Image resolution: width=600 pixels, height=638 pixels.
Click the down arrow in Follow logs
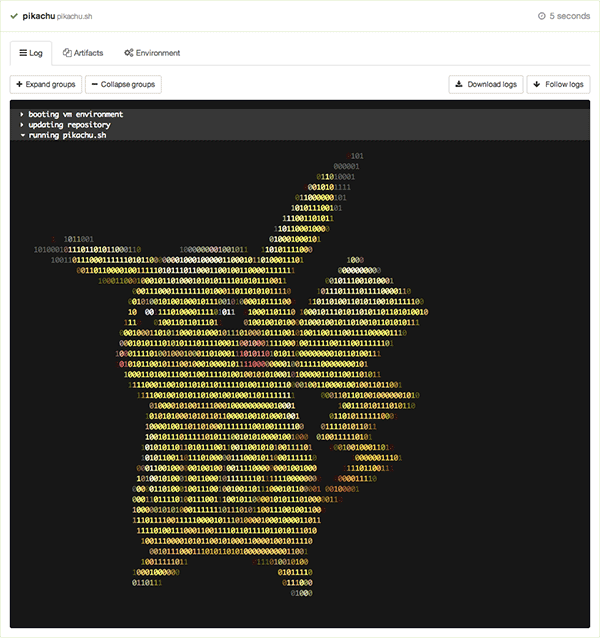[x=537, y=84]
